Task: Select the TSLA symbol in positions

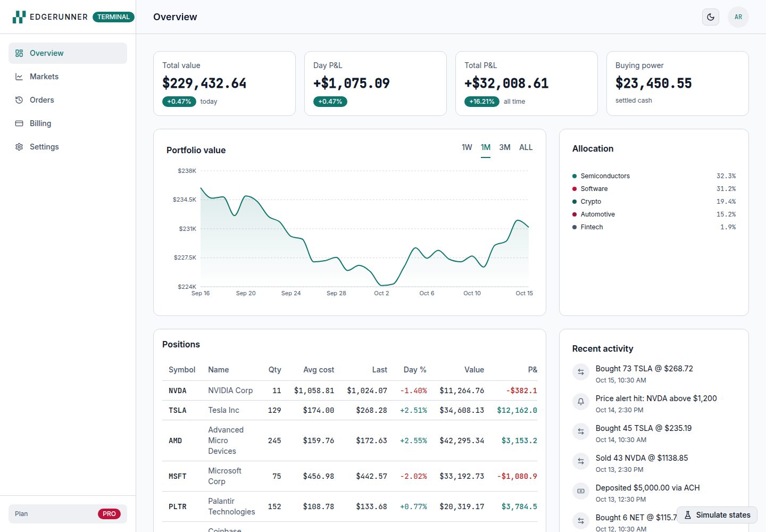Action: (178, 410)
